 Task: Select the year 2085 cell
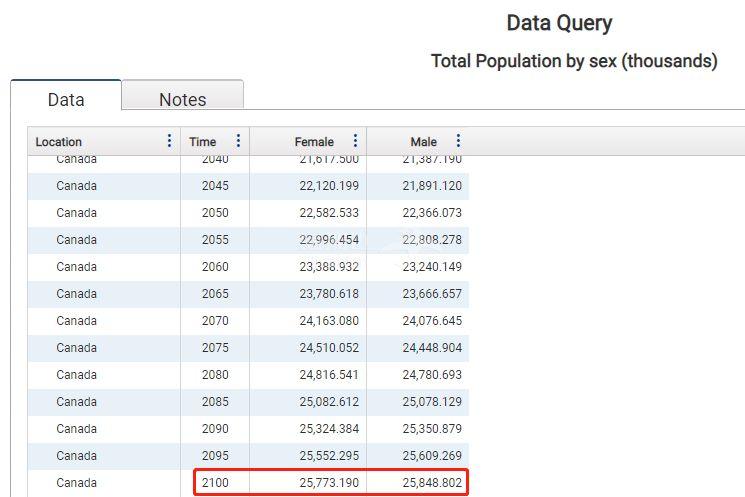click(x=215, y=402)
